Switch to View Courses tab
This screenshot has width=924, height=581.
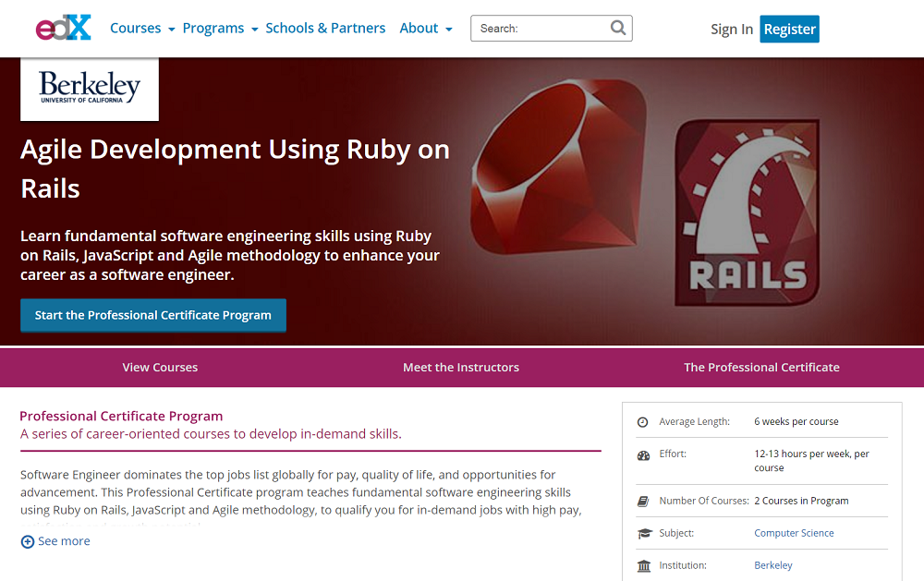(x=160, y=367)
